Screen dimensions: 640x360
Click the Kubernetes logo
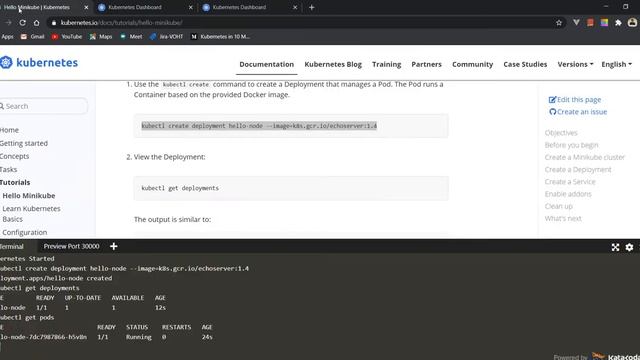(x=39, y=62)
